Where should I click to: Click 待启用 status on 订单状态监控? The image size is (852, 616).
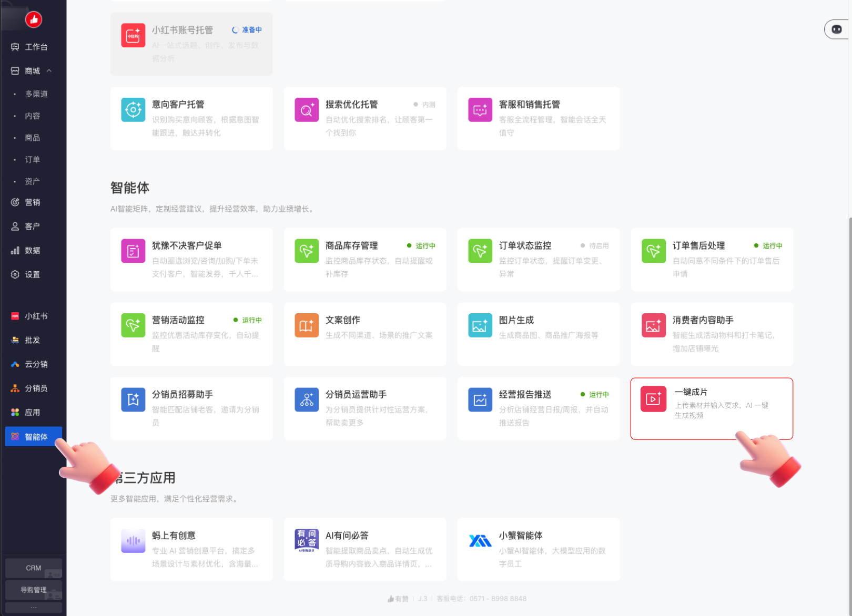click(595, 245)
